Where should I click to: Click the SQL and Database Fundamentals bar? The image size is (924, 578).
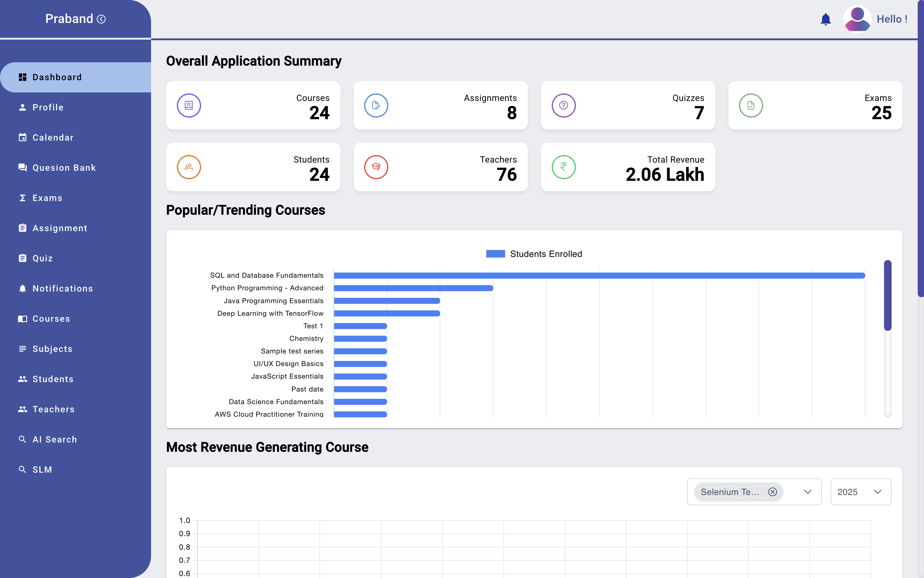tap(599, 275)
